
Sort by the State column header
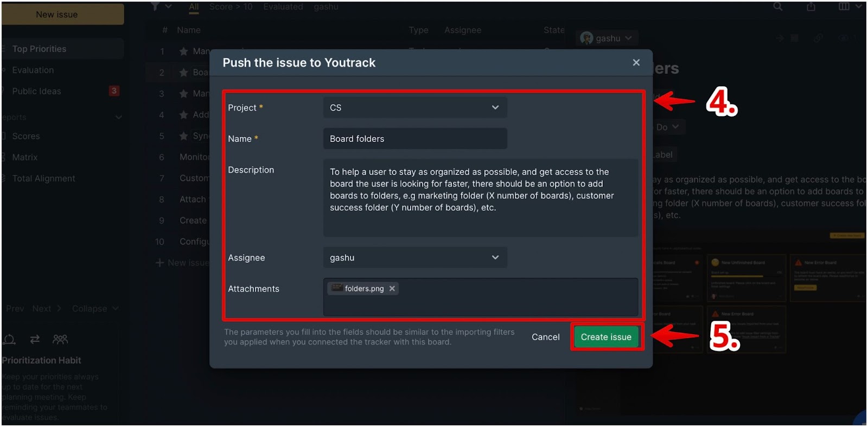click(554, 30)
